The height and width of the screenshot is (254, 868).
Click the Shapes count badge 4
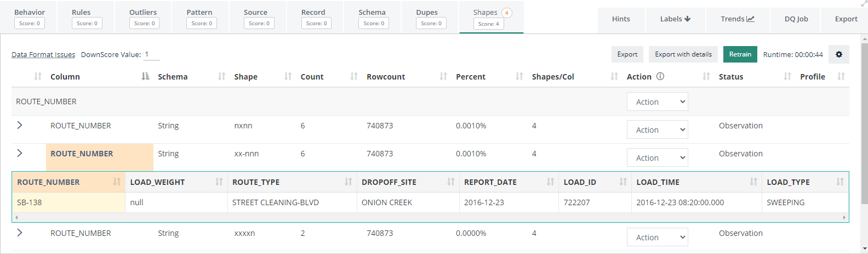[x=507, y=13]
